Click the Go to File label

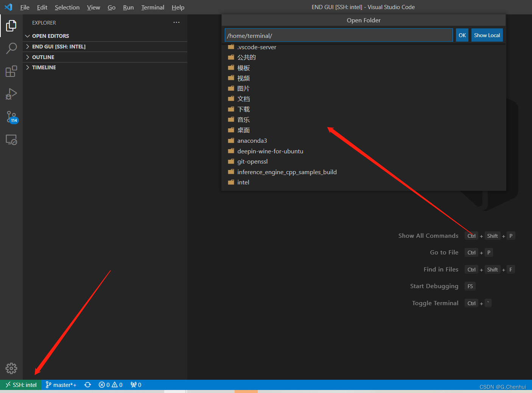[444, 253]
